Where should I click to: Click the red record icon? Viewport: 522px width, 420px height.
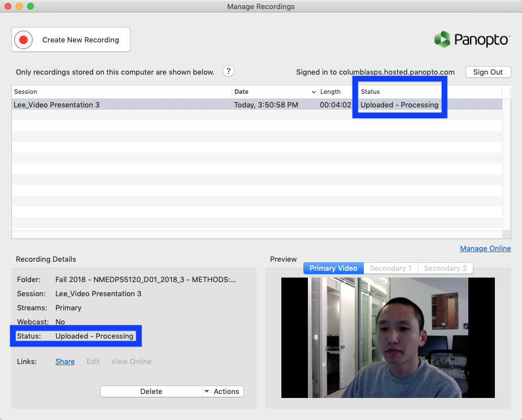23,40
